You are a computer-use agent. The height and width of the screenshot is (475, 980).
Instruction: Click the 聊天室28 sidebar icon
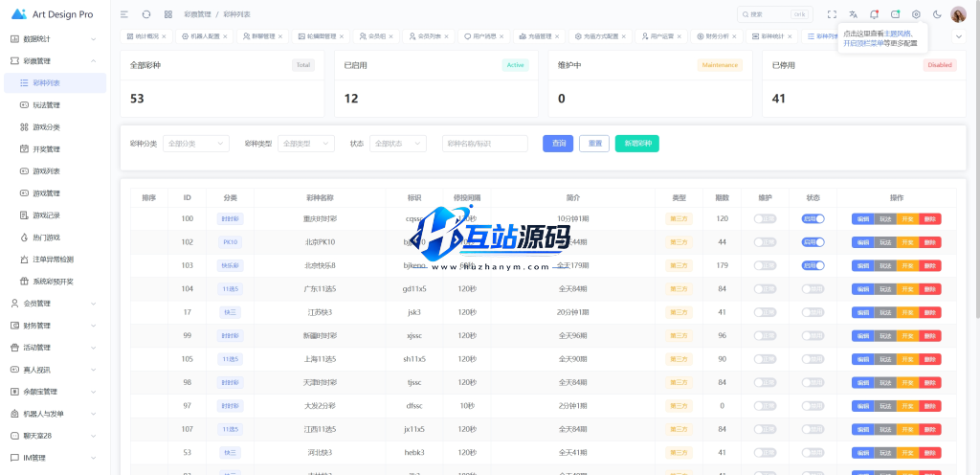point(15,435)
